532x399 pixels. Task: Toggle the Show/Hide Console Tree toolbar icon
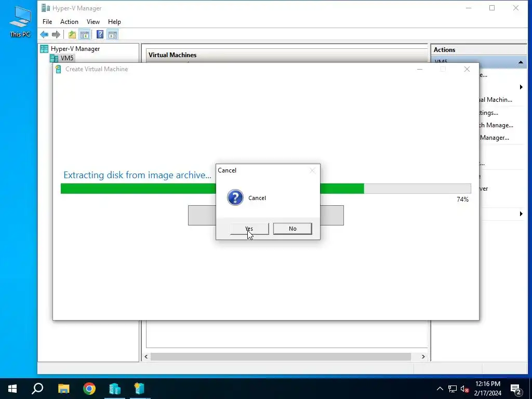[x=85, y=34]
